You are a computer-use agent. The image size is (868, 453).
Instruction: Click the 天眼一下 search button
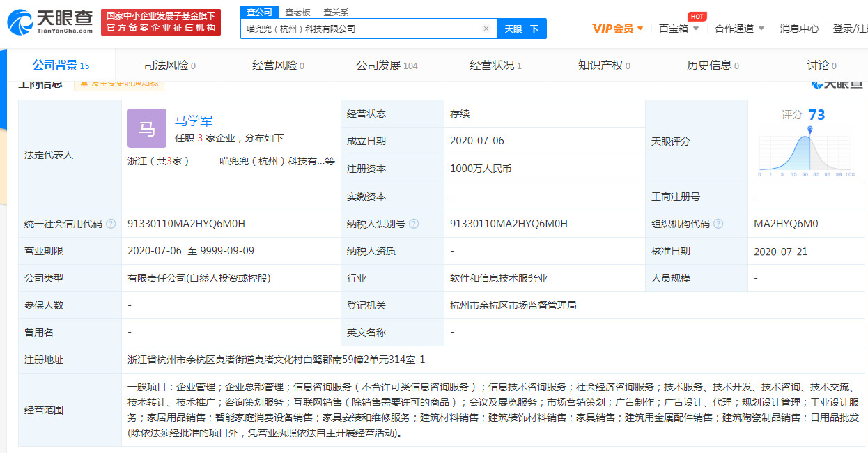[x=522, y=29]
